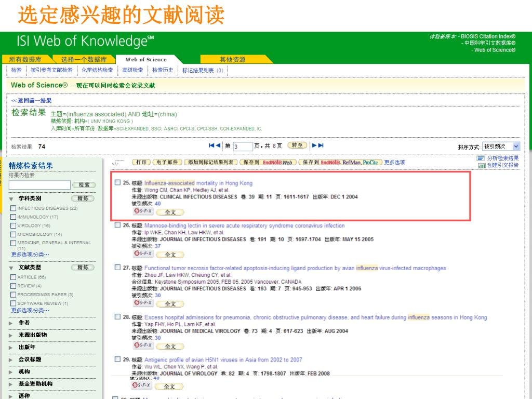The width and height of the screenshot is (532, 399).
Task: Click 精炼 button beside 文献类型
Action: pyautogui.click(x=83, y=268)
